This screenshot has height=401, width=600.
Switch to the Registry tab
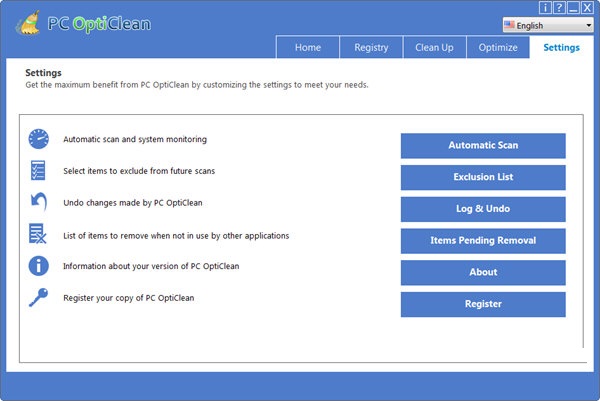[371, 47]
